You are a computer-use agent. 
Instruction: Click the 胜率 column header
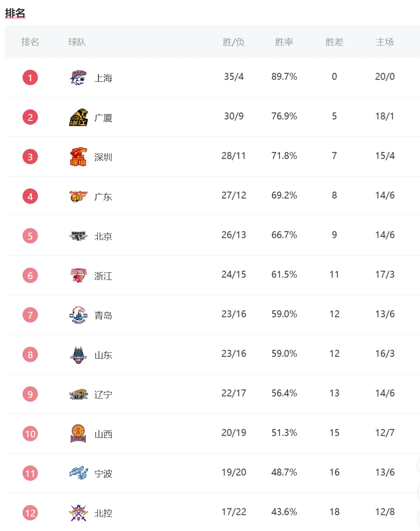pos(284,42)
